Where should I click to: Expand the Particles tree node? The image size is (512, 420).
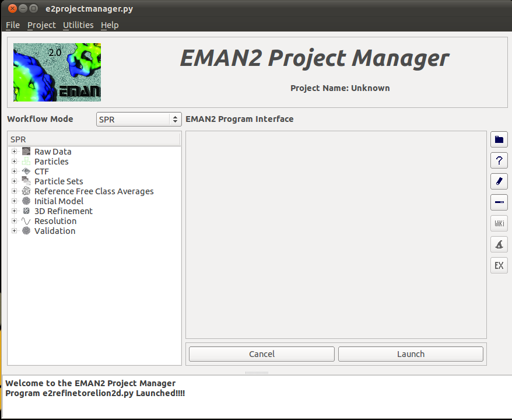tap(15, 162)
